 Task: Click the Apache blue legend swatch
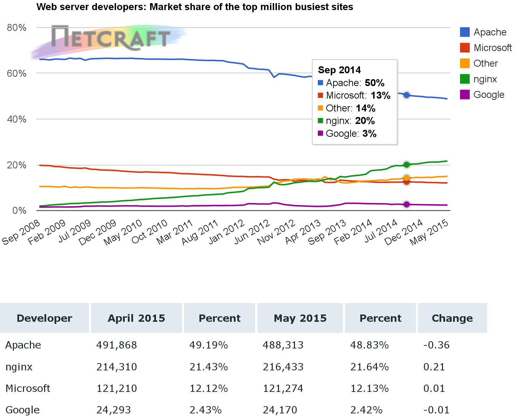coord(465,32)
